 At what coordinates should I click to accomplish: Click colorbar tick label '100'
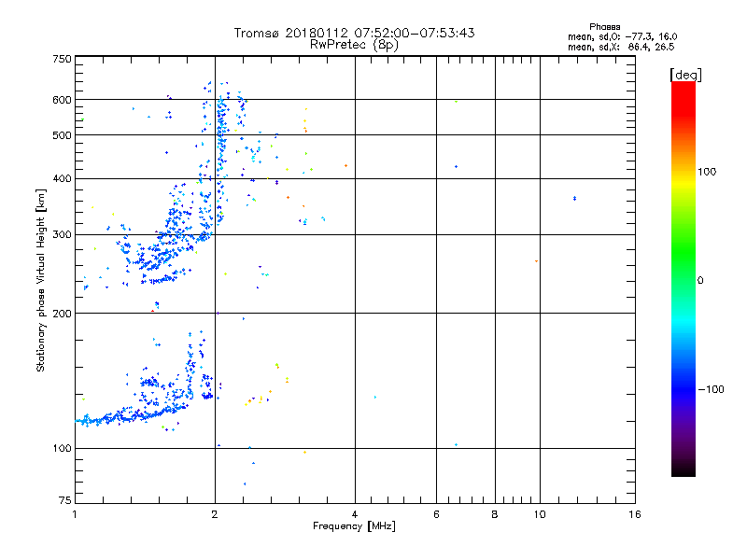coord(707,172)
